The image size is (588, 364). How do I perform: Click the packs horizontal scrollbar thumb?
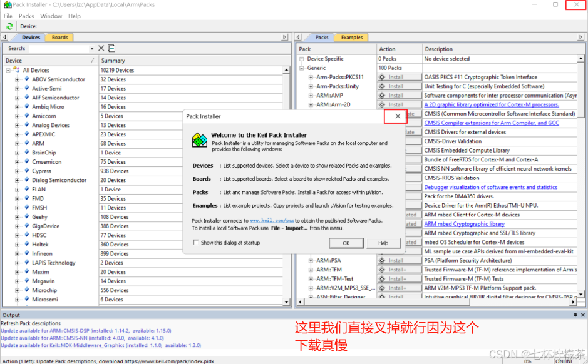386,301
